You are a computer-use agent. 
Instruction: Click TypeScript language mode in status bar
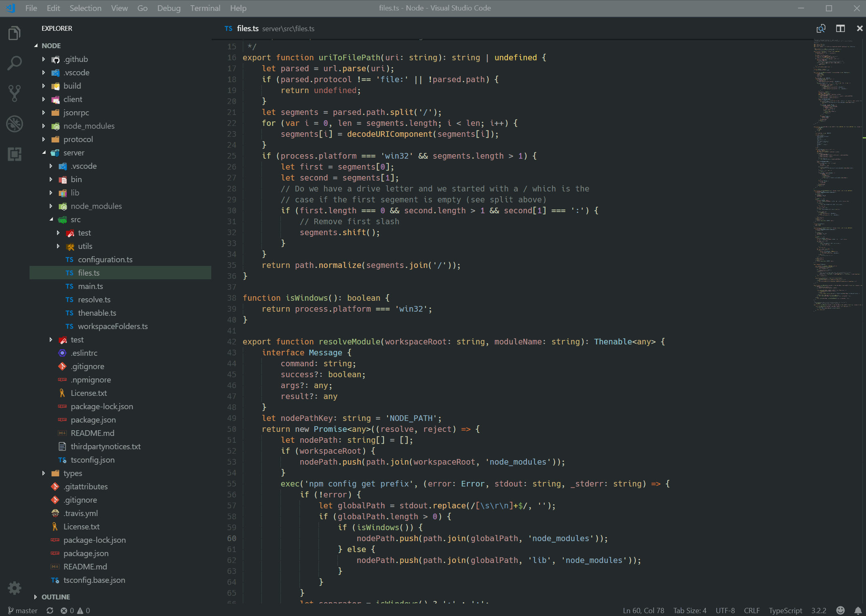pos(785,610)
